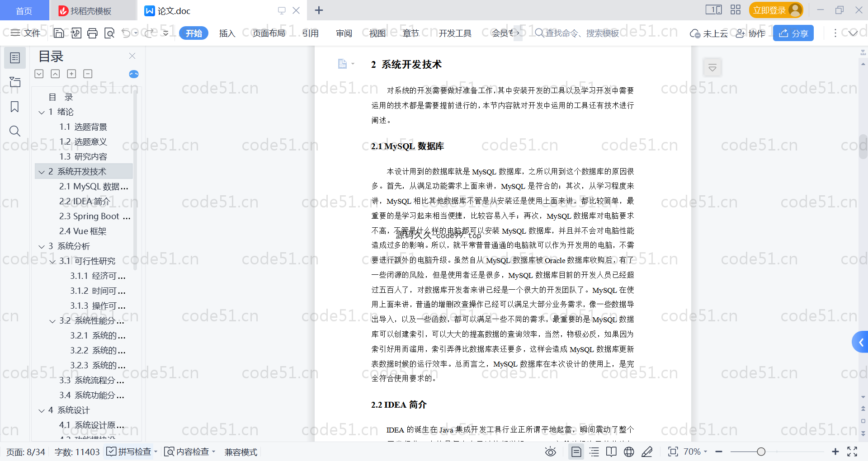Click the 协作 collaborate button
Image resolution: width=868 pixels, height=461 pixels.
pos(750,33)
